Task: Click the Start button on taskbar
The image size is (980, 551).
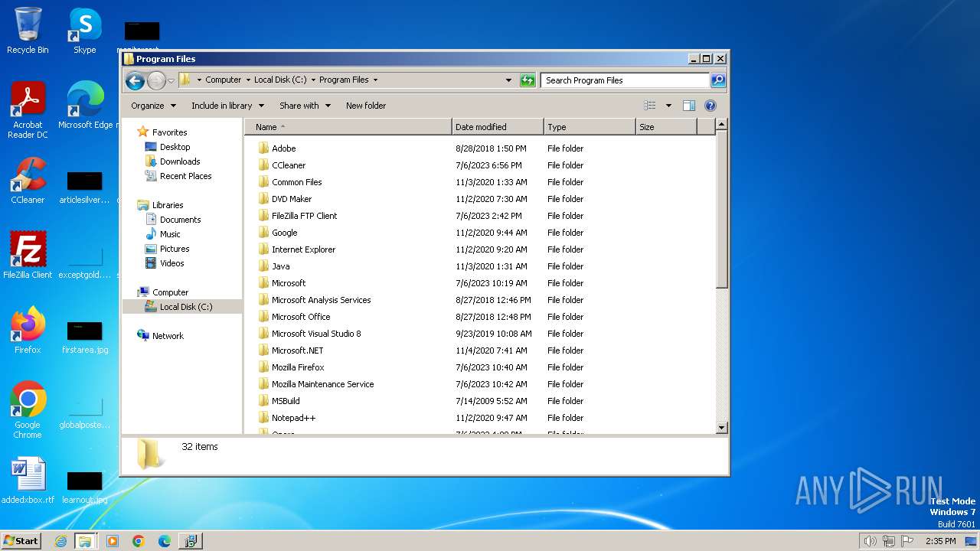Action: [21, 540]
